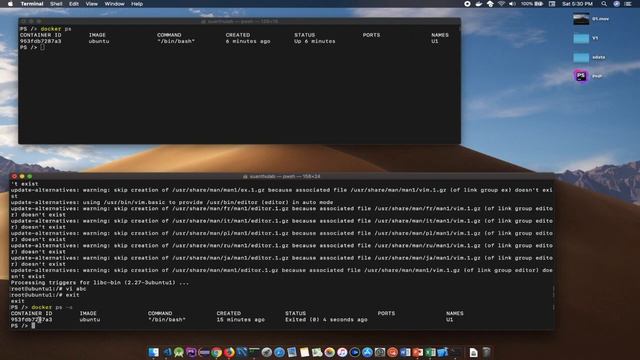Image resolution: width=640 pixels, height=360 pixels.
Task: Click the NAMES column header in lower terminal
Action: pos(455,313)
